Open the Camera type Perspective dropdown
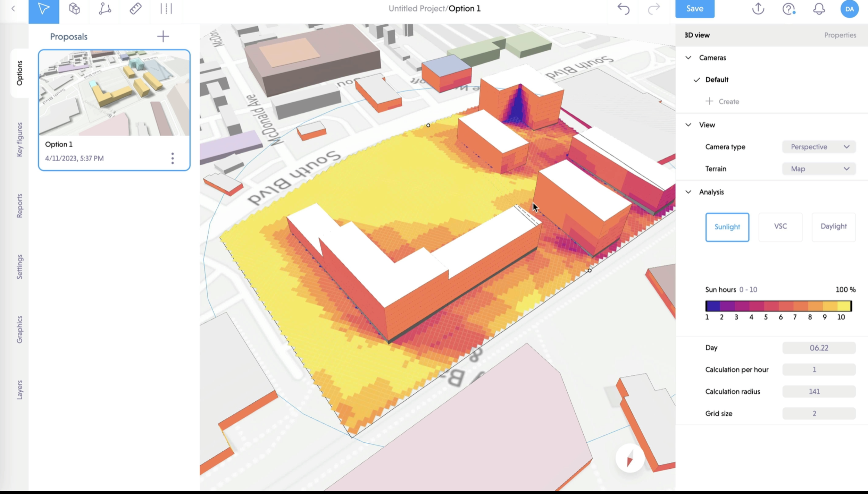Screen dimensions: 868x494 pos(819,147)
